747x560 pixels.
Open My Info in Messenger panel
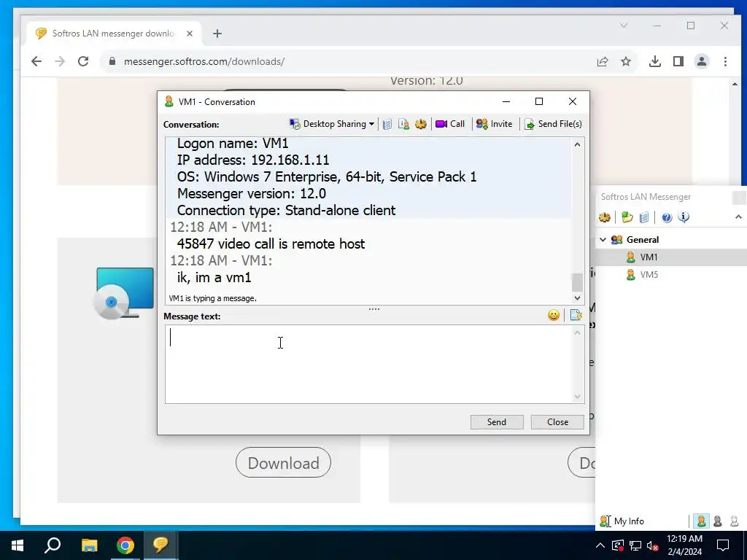pos(622,521)
